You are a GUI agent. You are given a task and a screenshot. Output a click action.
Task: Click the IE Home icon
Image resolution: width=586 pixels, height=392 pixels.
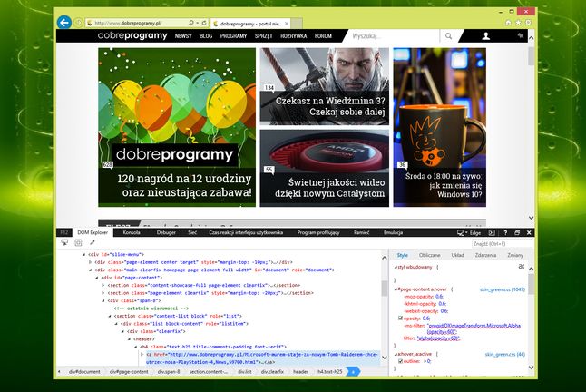[x=508, y=23]
